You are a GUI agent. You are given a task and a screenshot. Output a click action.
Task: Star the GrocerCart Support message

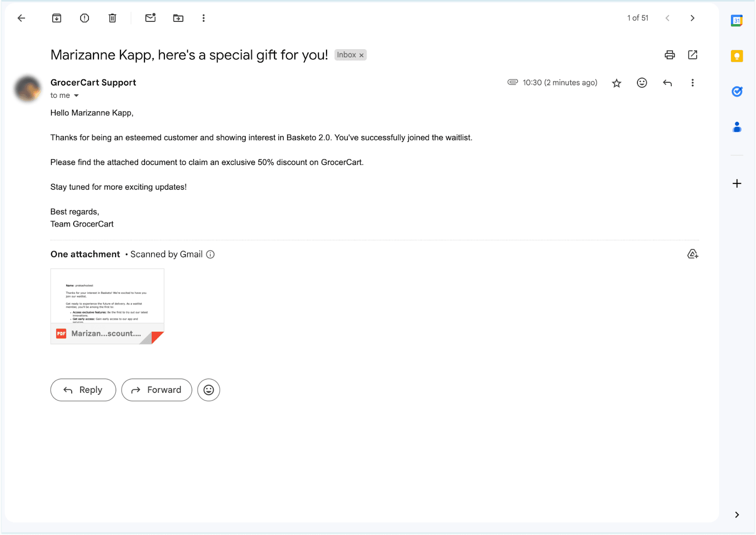pos(617,83)
